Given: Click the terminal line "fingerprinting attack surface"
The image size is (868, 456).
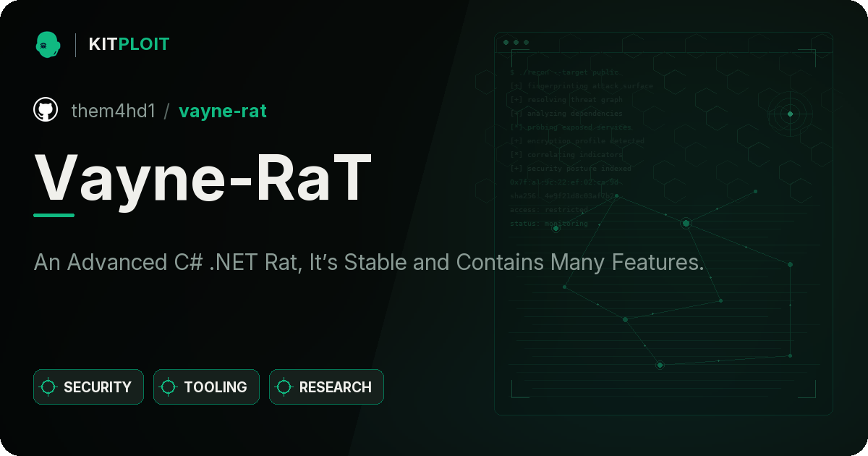Looking at the screenshot, I should pos(581,86).
